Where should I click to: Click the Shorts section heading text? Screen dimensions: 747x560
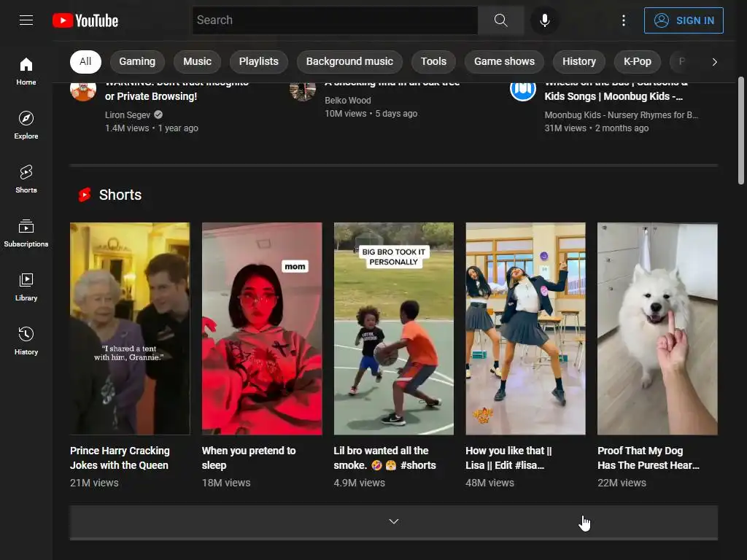tap(120, 195)
